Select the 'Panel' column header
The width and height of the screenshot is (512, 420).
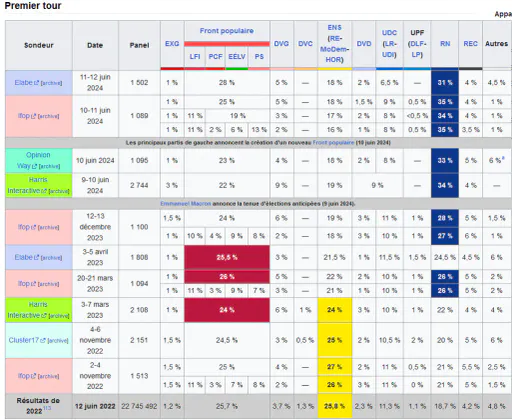pyautogui.click(x=139, y=45)
